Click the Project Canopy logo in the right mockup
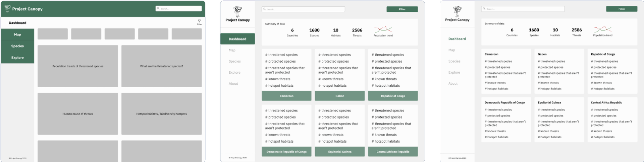Viewport: 644px width, 162px height. click(x=457, y=11)
